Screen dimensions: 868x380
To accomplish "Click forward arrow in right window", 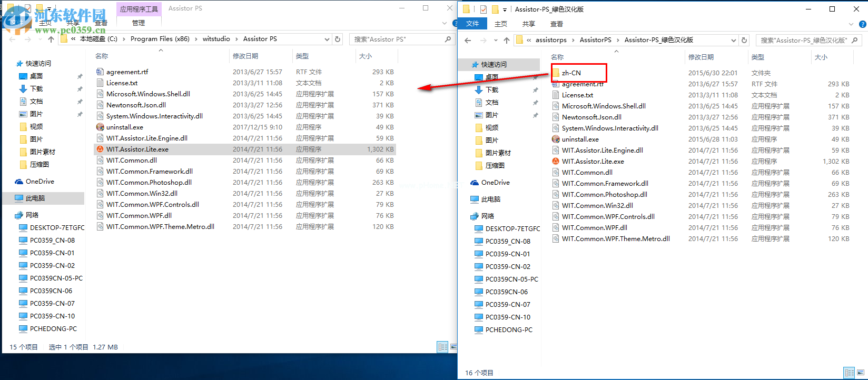I will pos(484,40).
